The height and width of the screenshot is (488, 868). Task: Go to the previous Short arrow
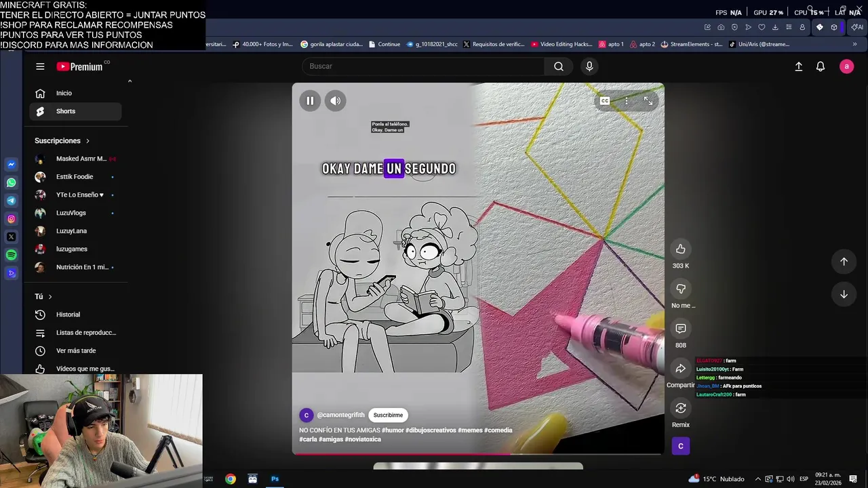pos(844,262)
